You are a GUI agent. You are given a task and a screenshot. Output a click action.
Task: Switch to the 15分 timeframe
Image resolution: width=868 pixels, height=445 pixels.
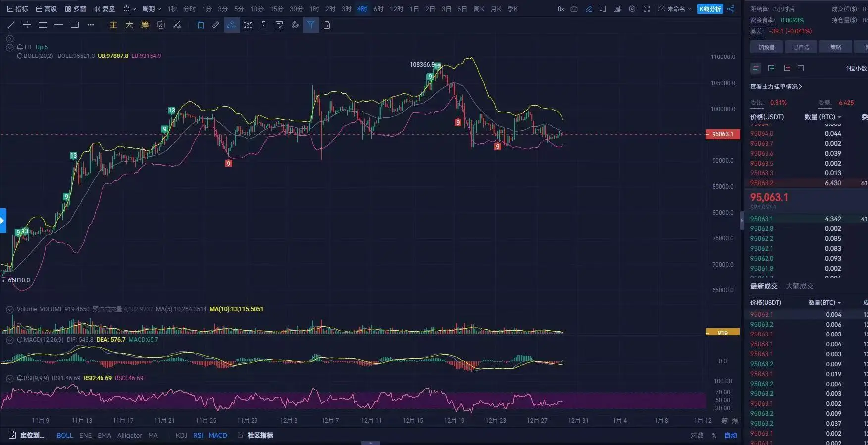tap(277, 9)
